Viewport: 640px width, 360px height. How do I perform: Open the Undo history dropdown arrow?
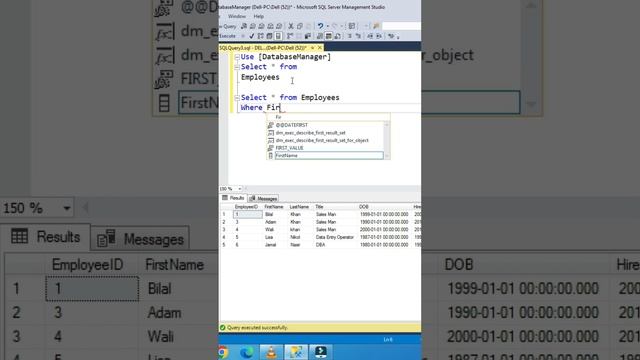(x=327, y=26)
